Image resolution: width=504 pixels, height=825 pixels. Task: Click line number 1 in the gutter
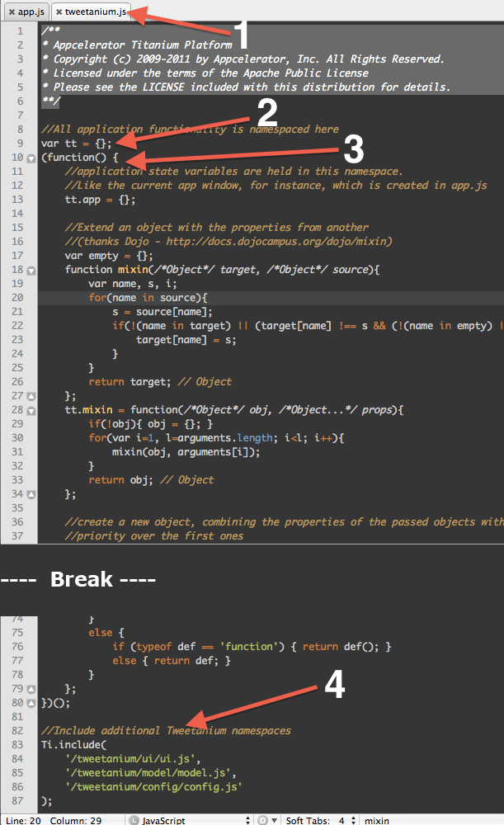(x=20, y=31)
